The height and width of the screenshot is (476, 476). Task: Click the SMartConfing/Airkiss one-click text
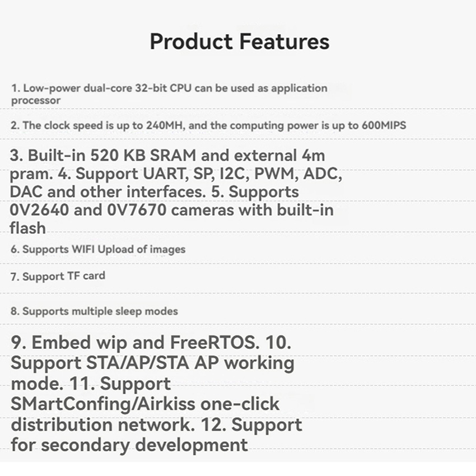[145, 404]
